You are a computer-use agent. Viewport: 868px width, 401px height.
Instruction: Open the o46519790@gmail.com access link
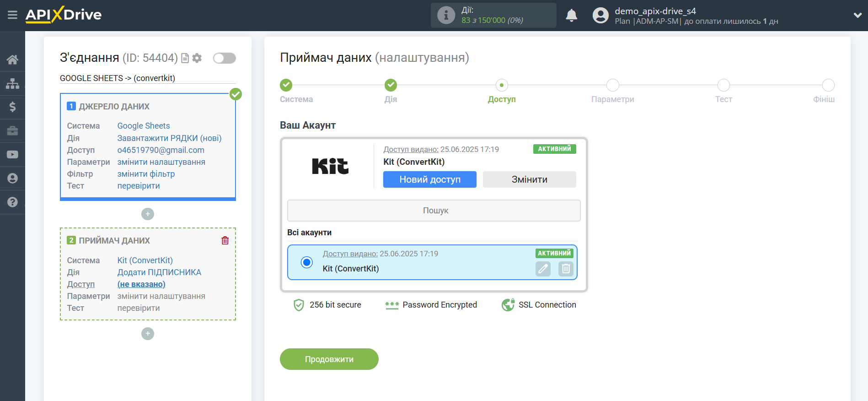pos(161,150)
